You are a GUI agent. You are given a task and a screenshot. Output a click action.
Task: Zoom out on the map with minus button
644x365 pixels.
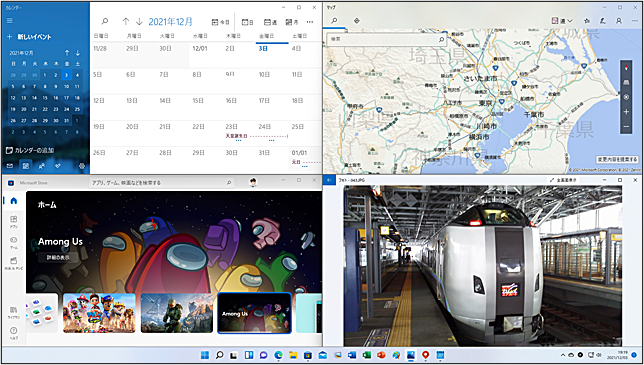click(x=626, y=127)
